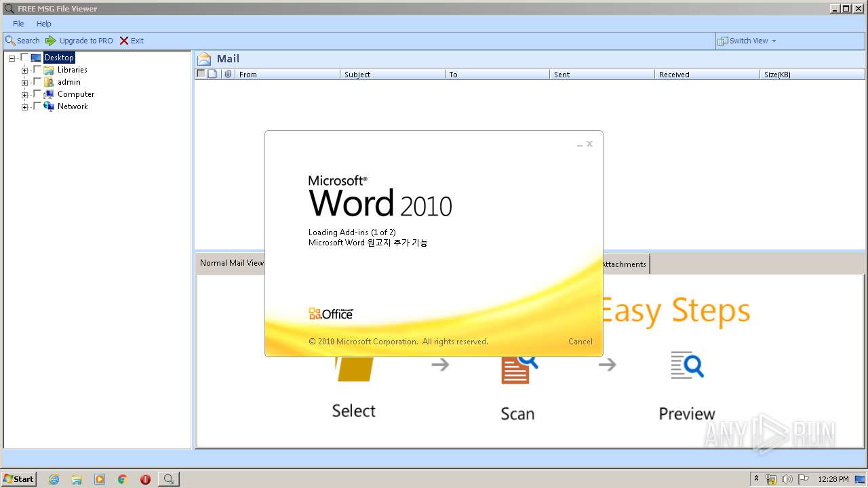Collapse the Desktop tree node
868x488 pixels.
click(12, 58)
